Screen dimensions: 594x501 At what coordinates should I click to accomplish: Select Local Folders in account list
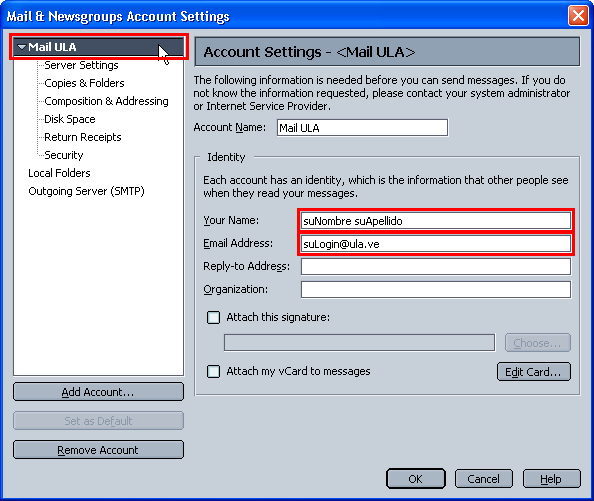point(59,173)
